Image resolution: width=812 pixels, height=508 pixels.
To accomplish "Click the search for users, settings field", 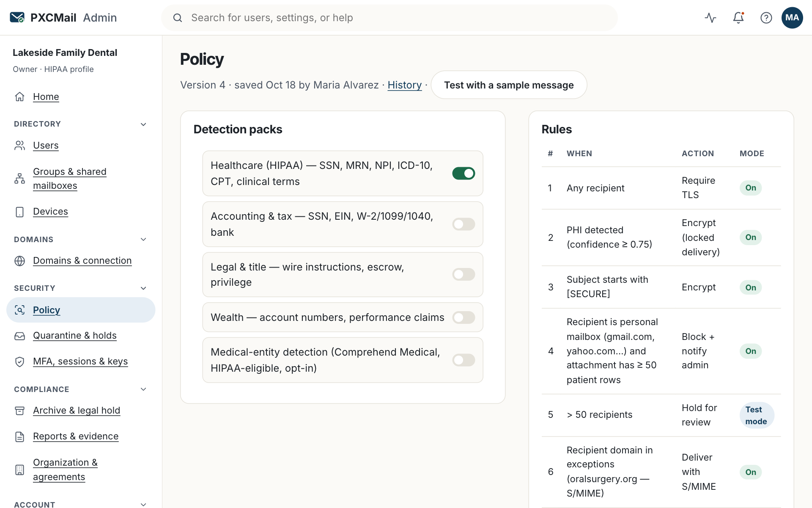I will pyautogui.click(x=389, y=18).
